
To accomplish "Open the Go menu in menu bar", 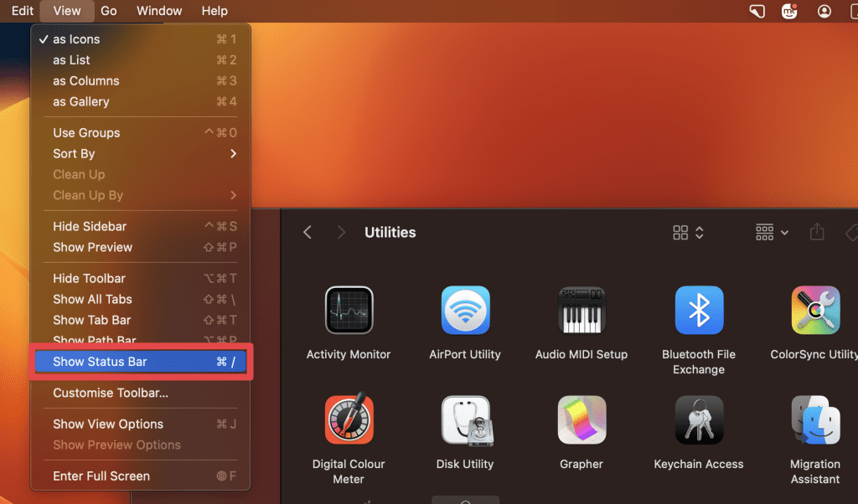I will click(109, 11).
